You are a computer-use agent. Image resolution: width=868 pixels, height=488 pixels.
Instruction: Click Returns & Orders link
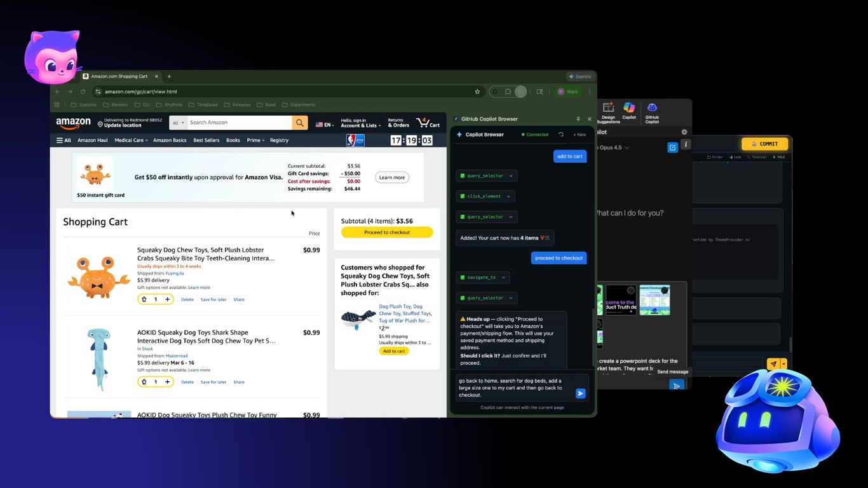pyautogui.click(x=398, y=123)
